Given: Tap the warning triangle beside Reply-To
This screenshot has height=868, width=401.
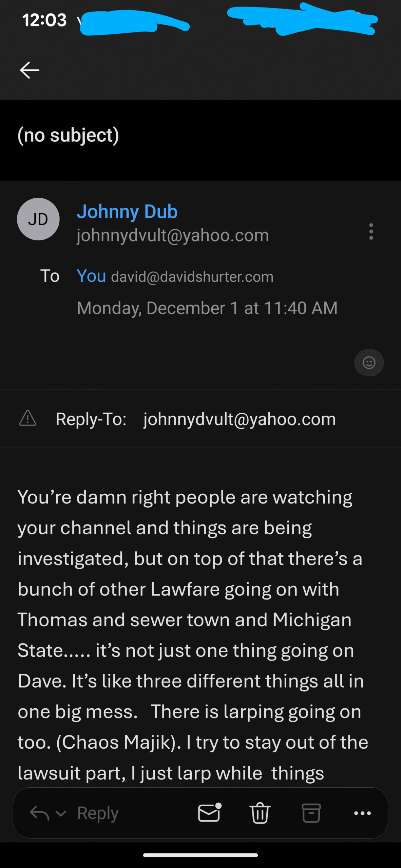Looking at the screenshot, I should (28, 418).
